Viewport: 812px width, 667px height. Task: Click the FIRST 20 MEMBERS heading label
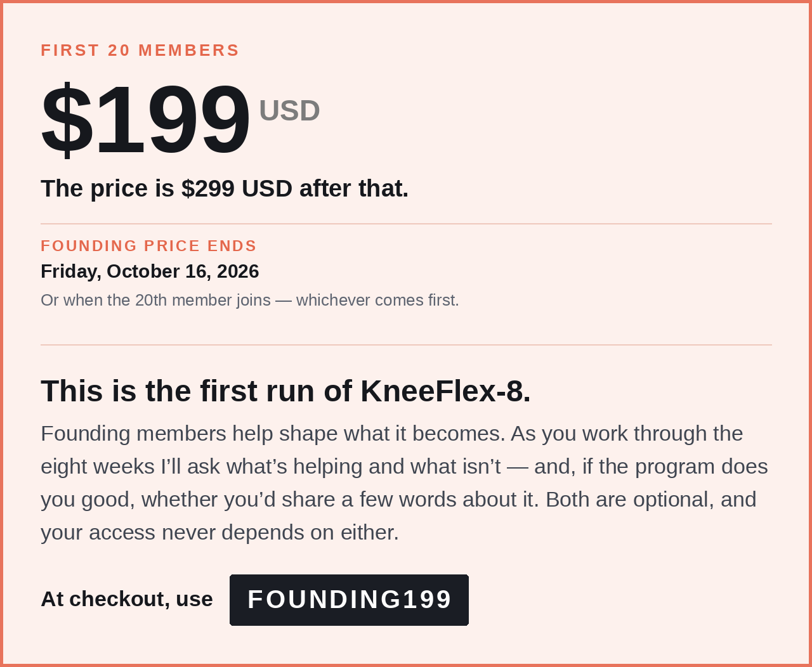(140, 50)
